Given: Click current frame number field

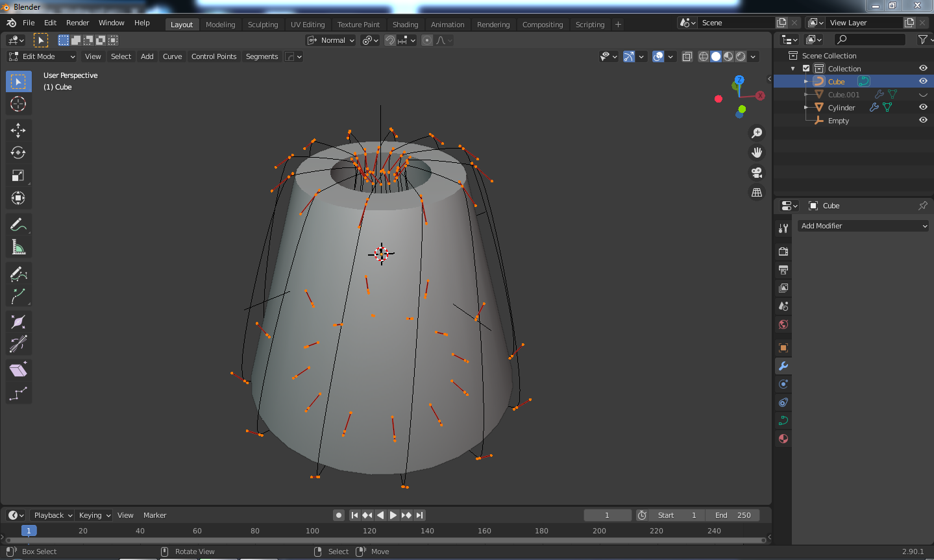Looking at the screenshot, I should tap(608, 515).
